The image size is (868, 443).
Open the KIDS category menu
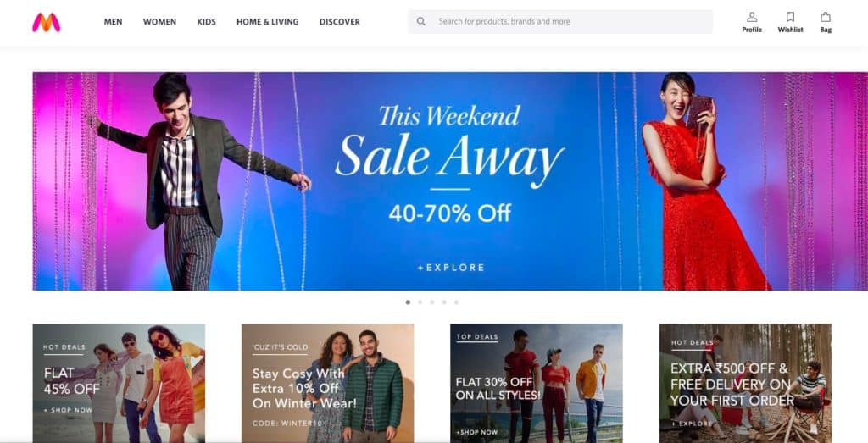(x=207, y=22)
